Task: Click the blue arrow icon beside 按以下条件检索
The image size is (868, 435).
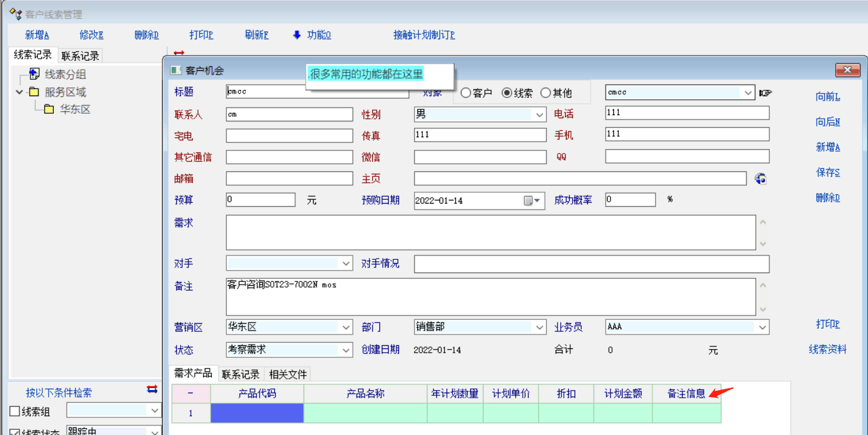Action: pyautogui.click(x=152, y=390)
